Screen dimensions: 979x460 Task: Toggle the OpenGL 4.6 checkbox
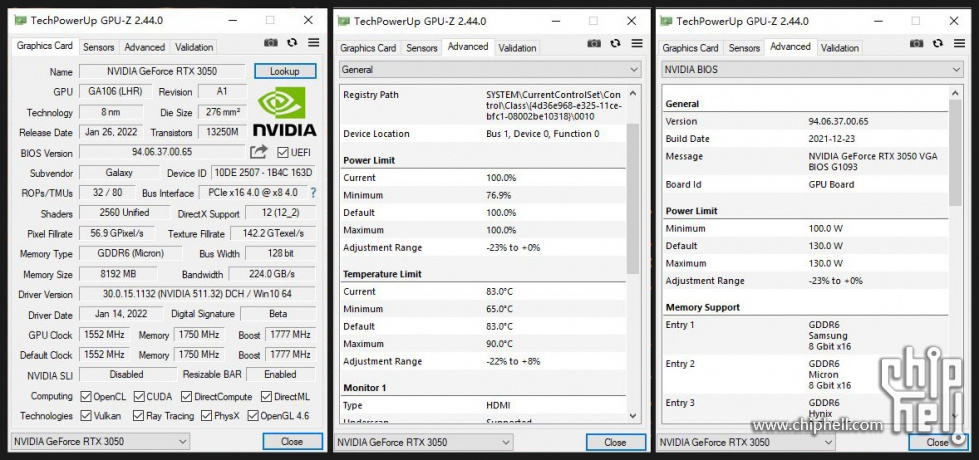click(x=253, y=416)
